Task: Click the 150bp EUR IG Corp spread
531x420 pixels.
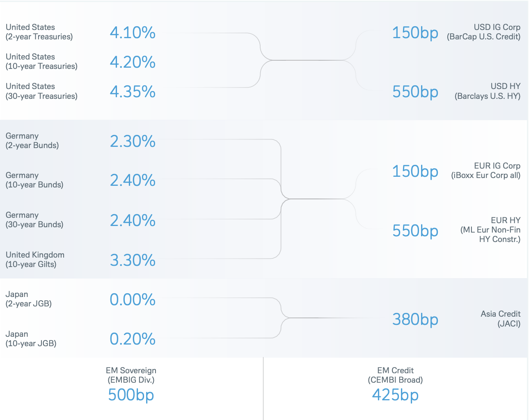Action: [x=415, y=171]
